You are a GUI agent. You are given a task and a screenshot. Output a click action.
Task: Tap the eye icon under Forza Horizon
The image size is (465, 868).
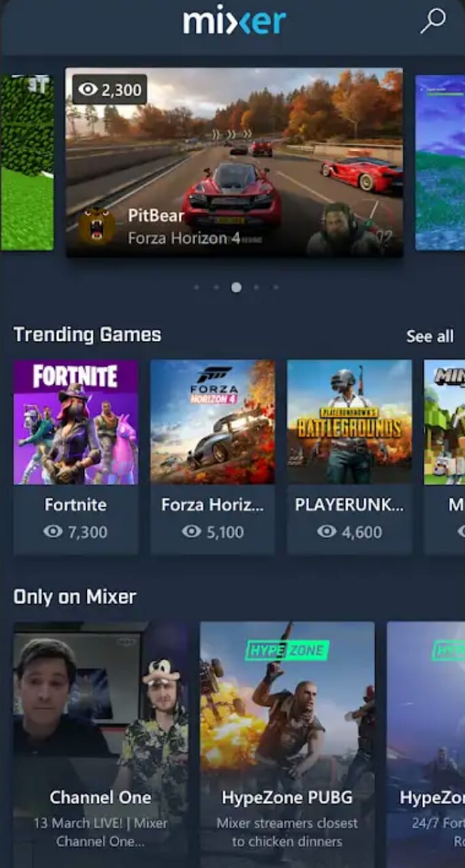click(x=191, y=532)
